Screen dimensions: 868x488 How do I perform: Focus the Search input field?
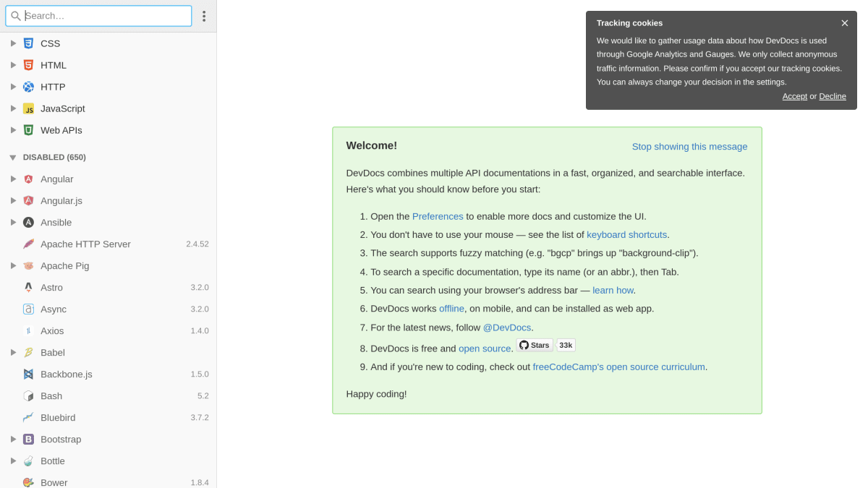point(98,16)
